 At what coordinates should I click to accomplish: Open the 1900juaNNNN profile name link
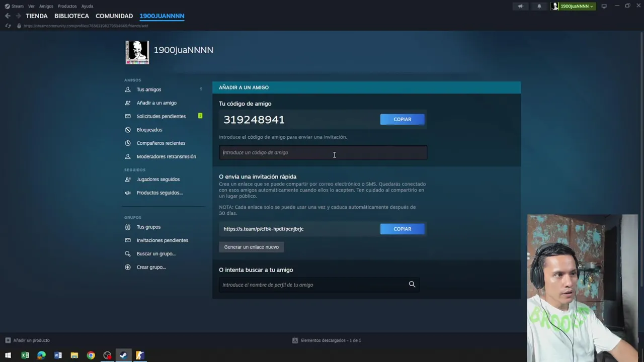[x=183, y=50]
